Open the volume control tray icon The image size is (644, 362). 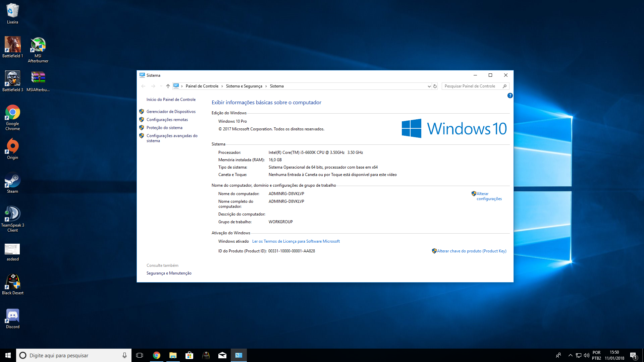click(x=587, y=355)
